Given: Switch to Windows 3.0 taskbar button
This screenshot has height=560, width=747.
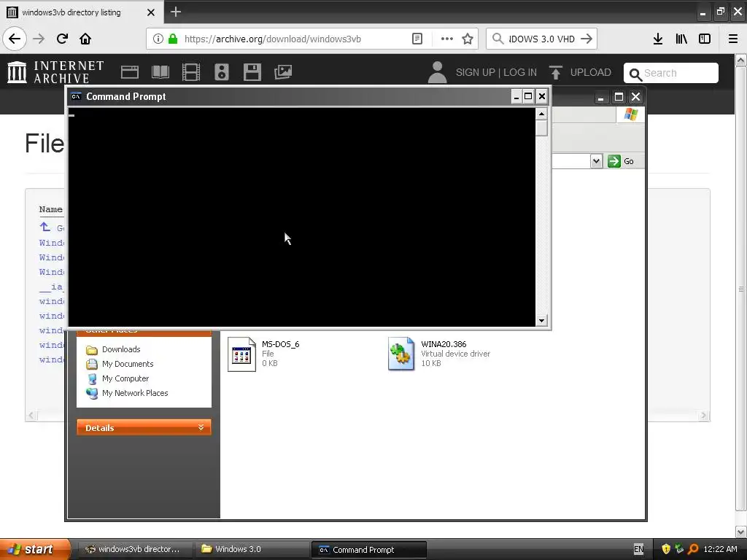Looking at the screenshot, I should coord(252,549).
